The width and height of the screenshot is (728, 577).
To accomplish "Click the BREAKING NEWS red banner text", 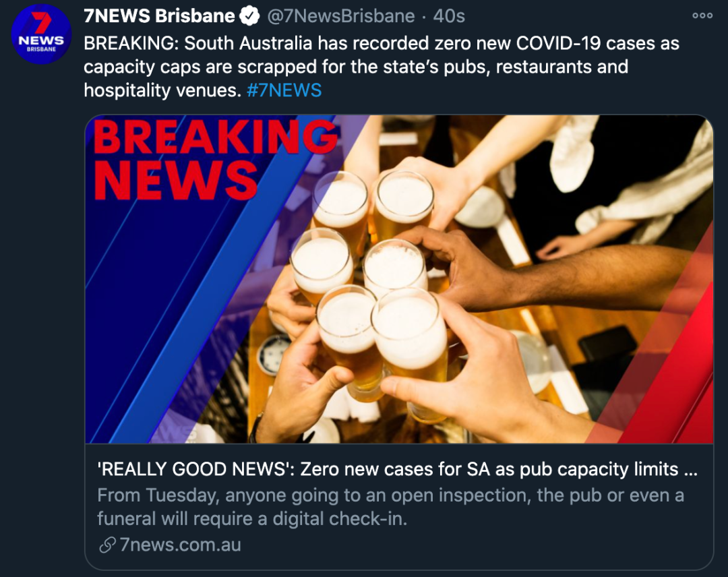I will [216, 160].
